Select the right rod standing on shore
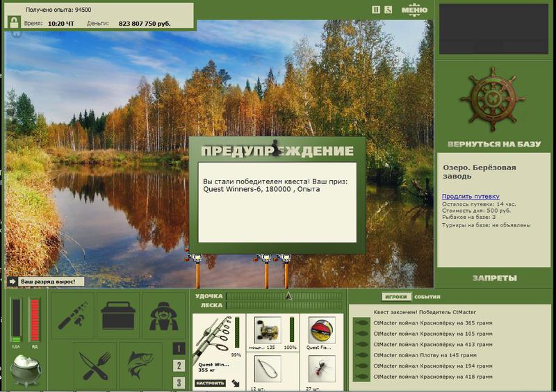The height and width of the screenshot is (392, 556). pos(286,271)
